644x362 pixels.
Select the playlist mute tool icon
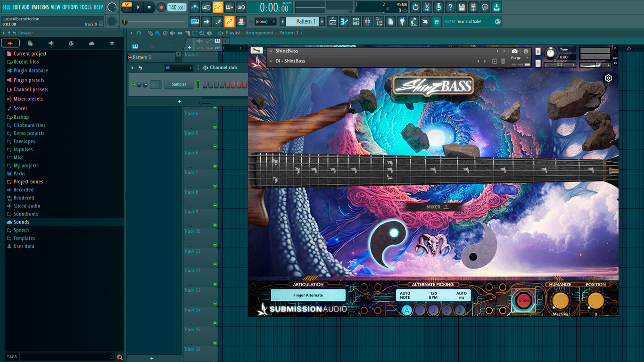click(173, 33)
